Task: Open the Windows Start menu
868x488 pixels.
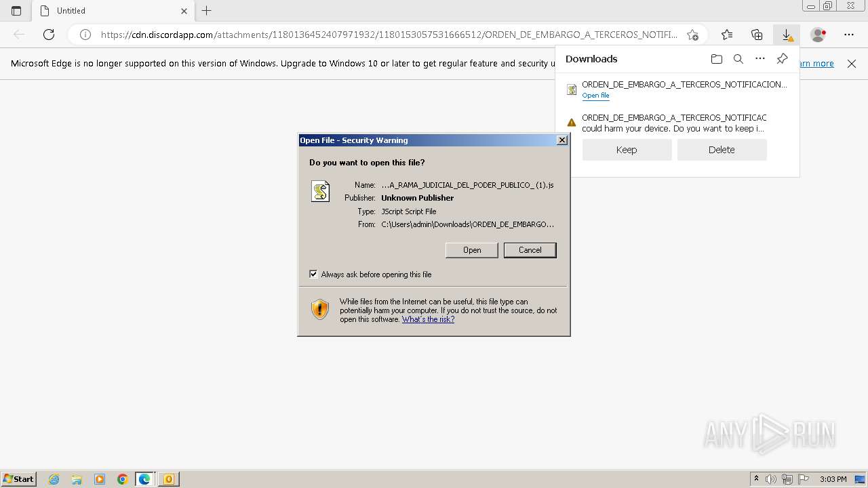Action: 19,479
